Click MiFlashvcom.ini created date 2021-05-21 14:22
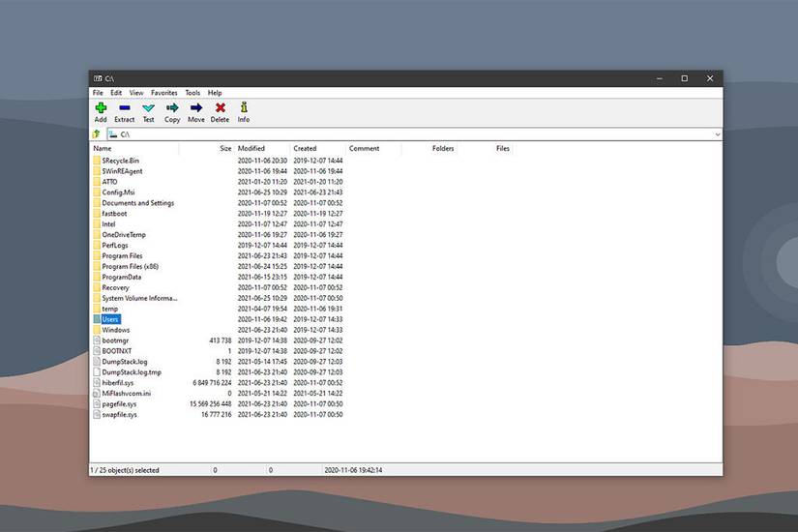Viewport: 798px width, 532px height. [318, 394]
